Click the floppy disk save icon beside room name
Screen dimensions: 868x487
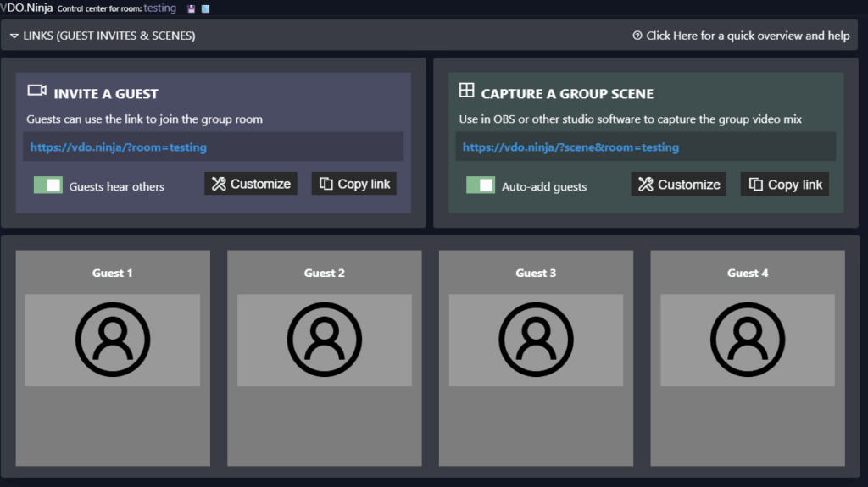tap(192, 8)
